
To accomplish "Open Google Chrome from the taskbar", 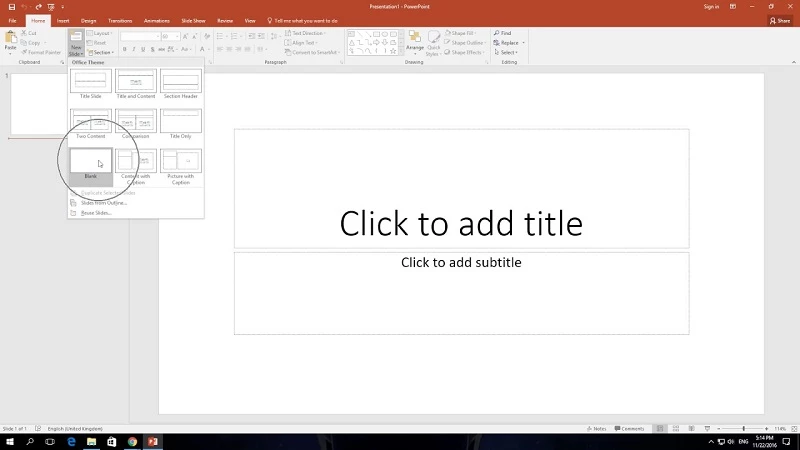I will pyautogui.click(x=132, y=441).
